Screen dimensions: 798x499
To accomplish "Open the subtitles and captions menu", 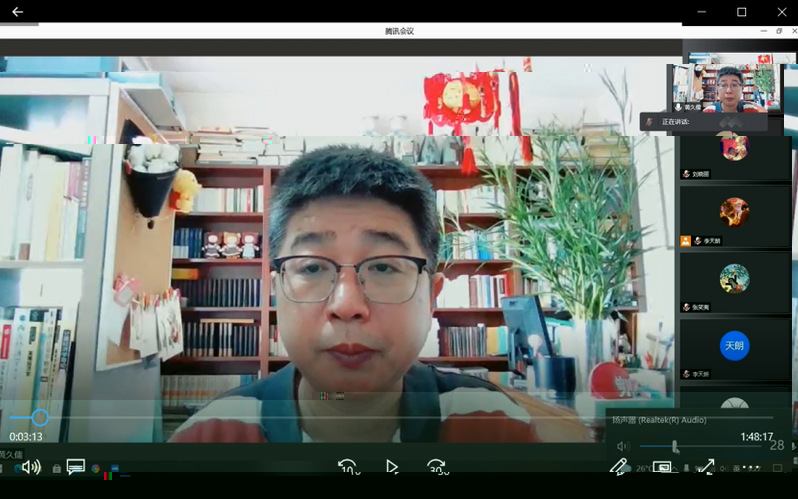I will [76, 467].
